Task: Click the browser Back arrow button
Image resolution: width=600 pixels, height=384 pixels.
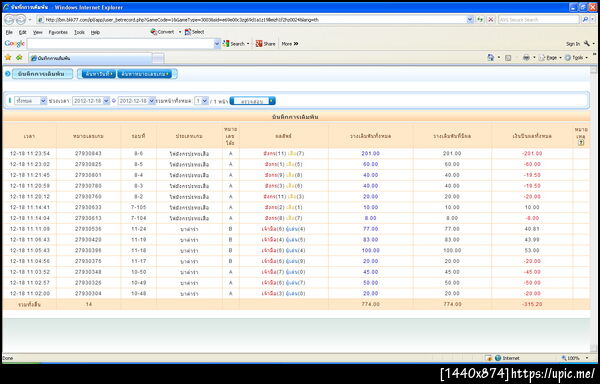Action: [9, 20]
